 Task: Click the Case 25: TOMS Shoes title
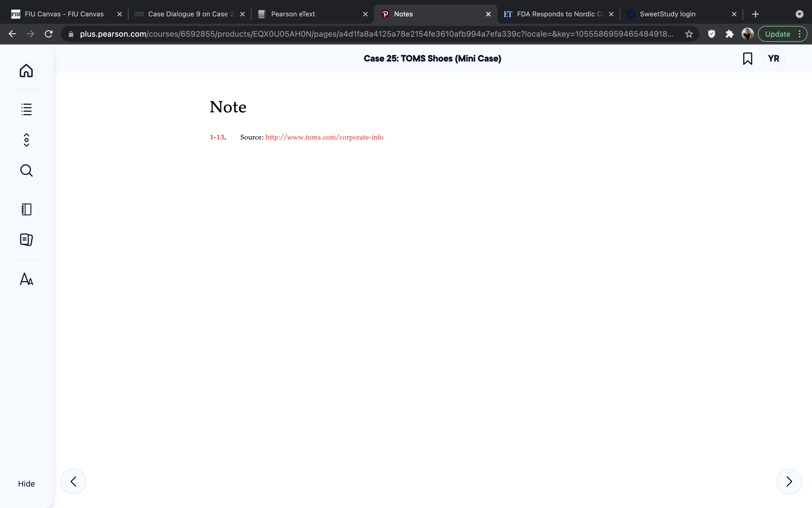(433, 58)
